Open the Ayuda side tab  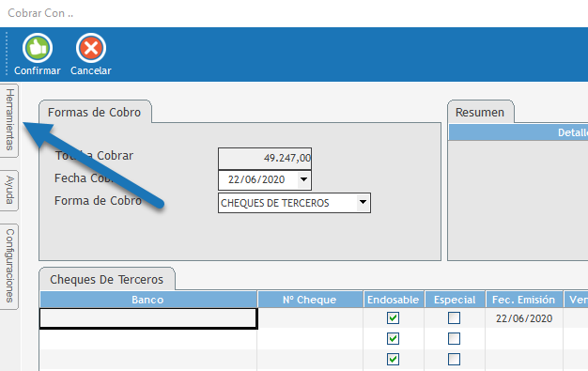tap(9, 191)
